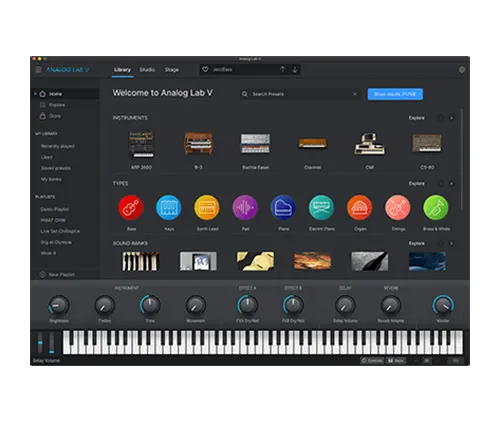
Task: Open Recently played in My Library
Action: tap(58, 146)
